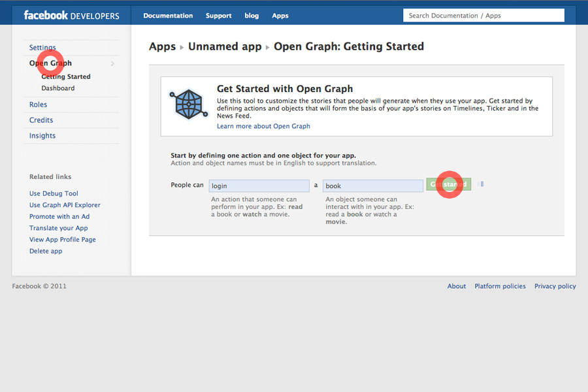
Task: Expand the Open Graph sidebar arrow
Action: (112, 63)
